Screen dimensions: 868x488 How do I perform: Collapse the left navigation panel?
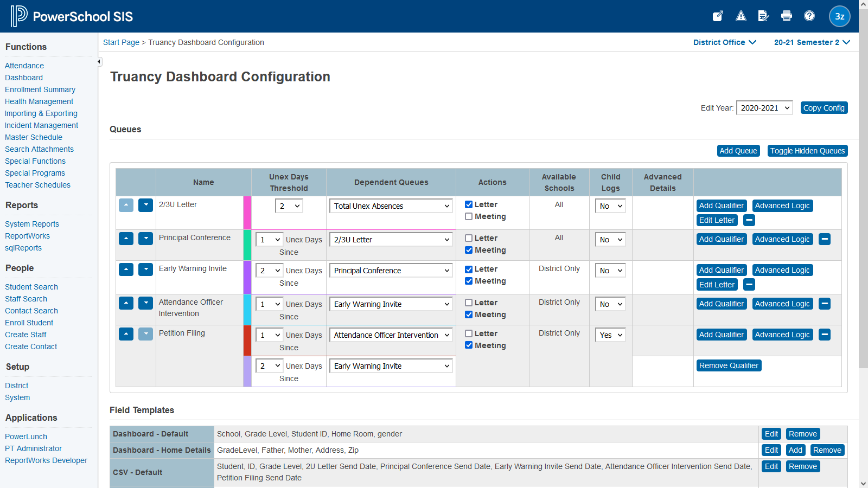tap(99, 62)
